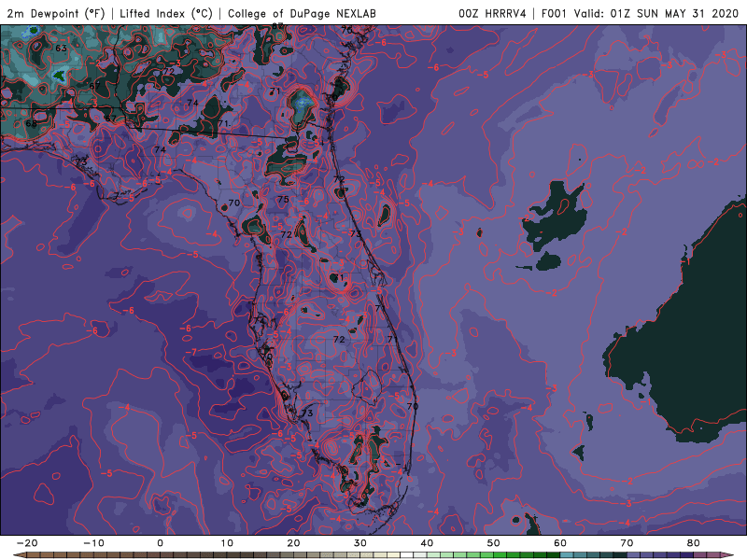
Task: Click the '40' color scale label
Action: point(427,543)
